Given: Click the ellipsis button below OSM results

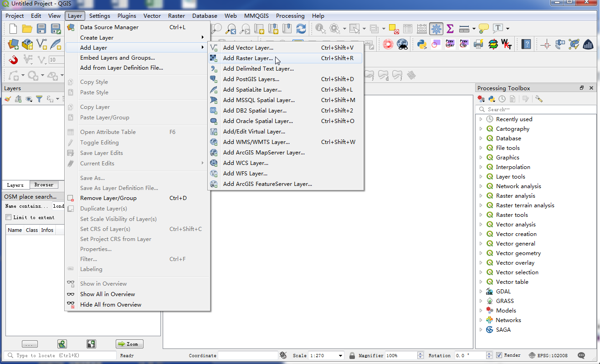Looking at the screenshot, I should (30, 344).
